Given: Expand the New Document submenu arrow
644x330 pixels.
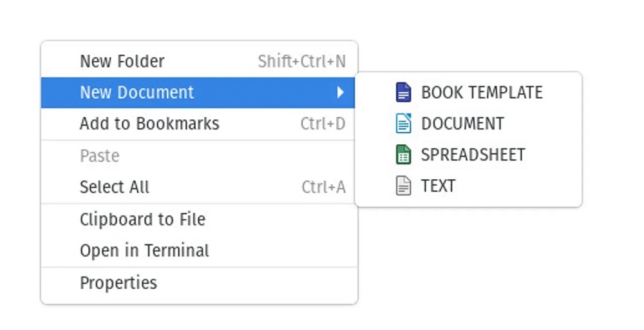Looking at the screenshot, I should pyautogui.click(x=341, y=93).
